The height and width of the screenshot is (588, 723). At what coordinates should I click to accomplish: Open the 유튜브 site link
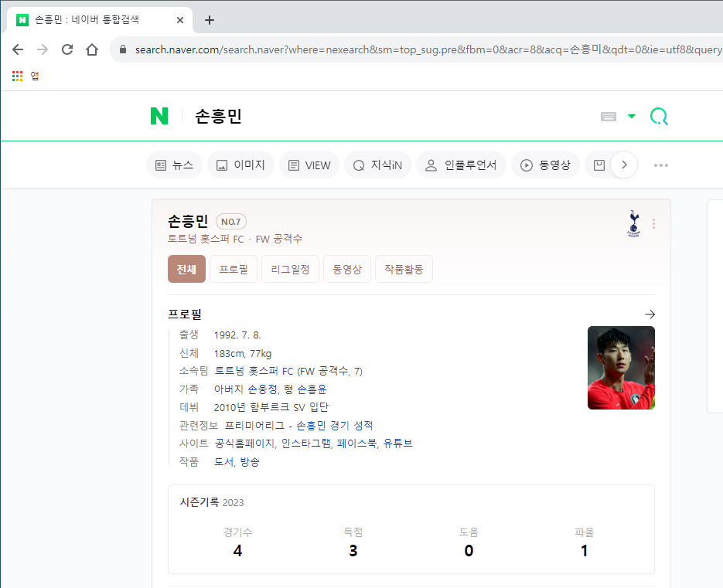(x=398, y=444)
